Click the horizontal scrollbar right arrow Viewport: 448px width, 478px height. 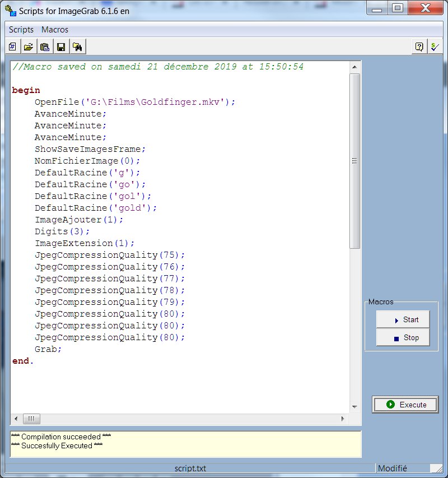pyautogui.click(x=343, y=419)
